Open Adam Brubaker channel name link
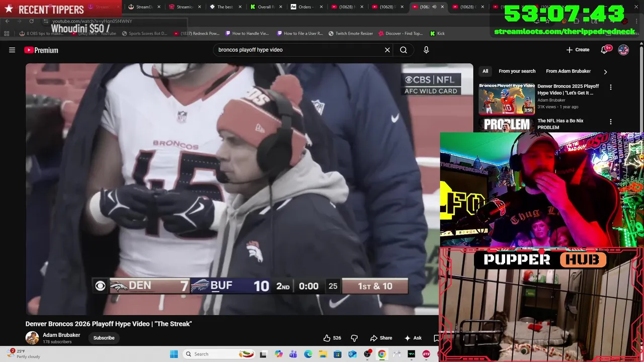This screenshot has width=644, height=362. click(61, 335)
